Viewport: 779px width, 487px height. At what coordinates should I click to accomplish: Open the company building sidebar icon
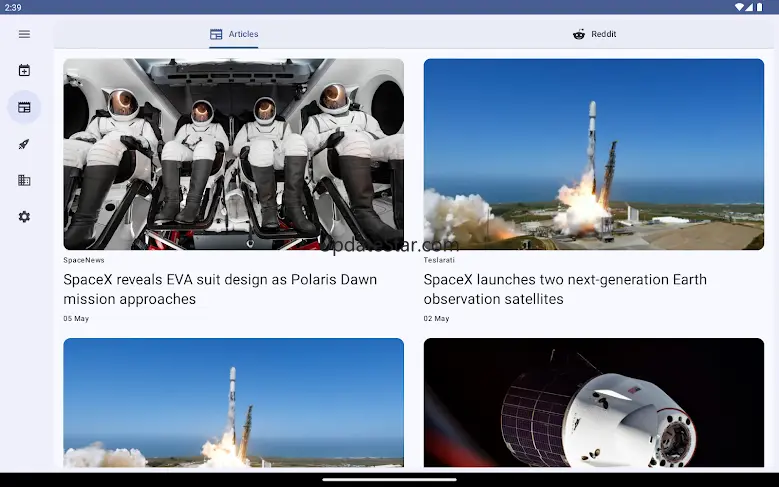(24, 180)
